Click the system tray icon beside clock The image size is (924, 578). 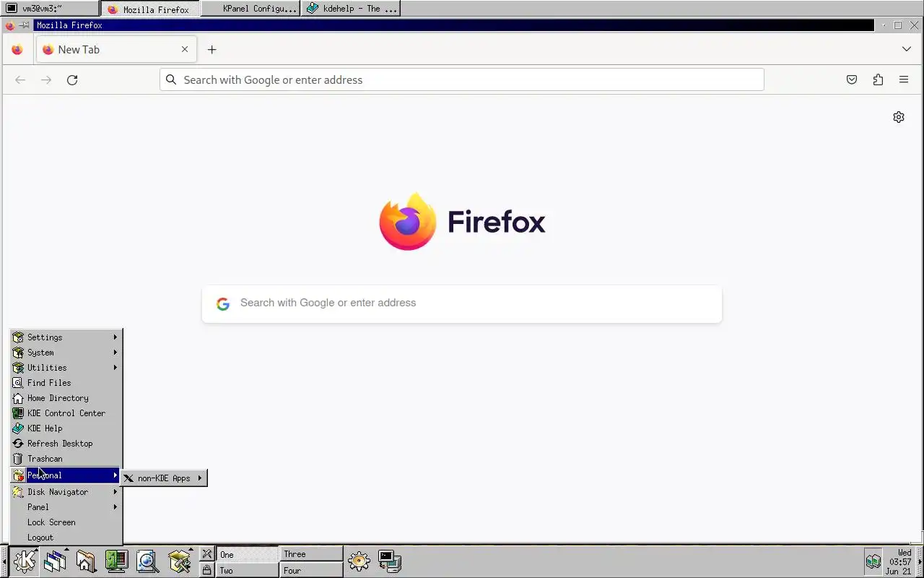click(x=873, y=561)
